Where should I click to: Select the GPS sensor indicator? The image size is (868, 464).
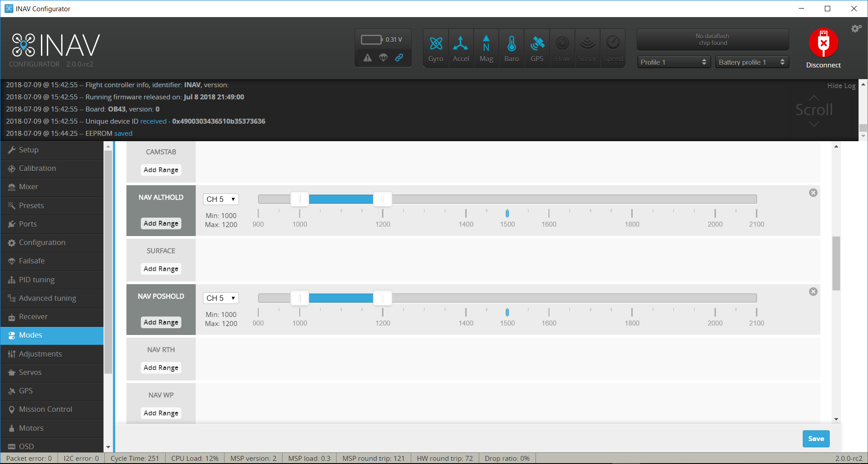[x=536, y=47]
